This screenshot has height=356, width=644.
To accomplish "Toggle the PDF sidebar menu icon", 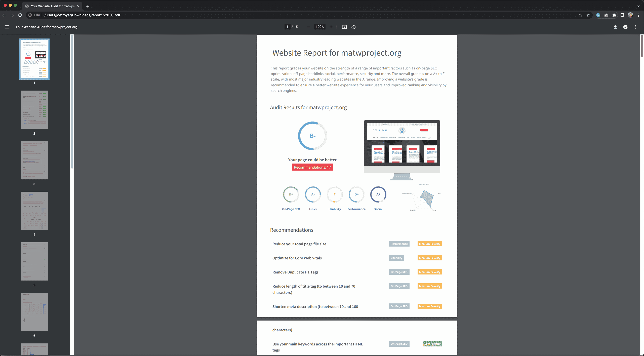I will [7, 27].
